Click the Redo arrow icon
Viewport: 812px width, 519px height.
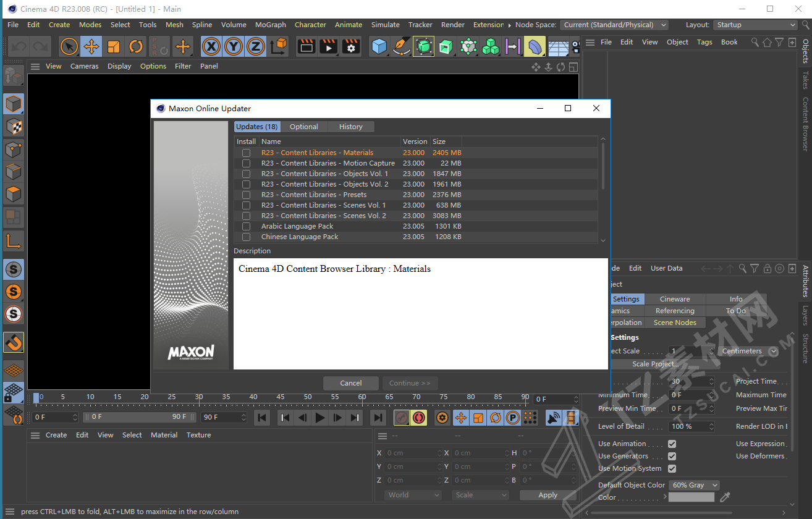click(x=40, y=46)
